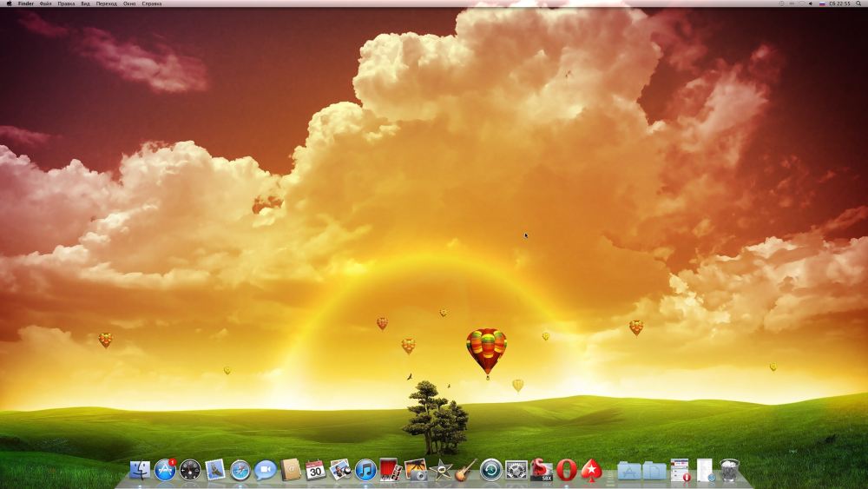Launch the Opera browser icon
The width and height of the screenshot is (868, 489).
(x=566, y=470)
